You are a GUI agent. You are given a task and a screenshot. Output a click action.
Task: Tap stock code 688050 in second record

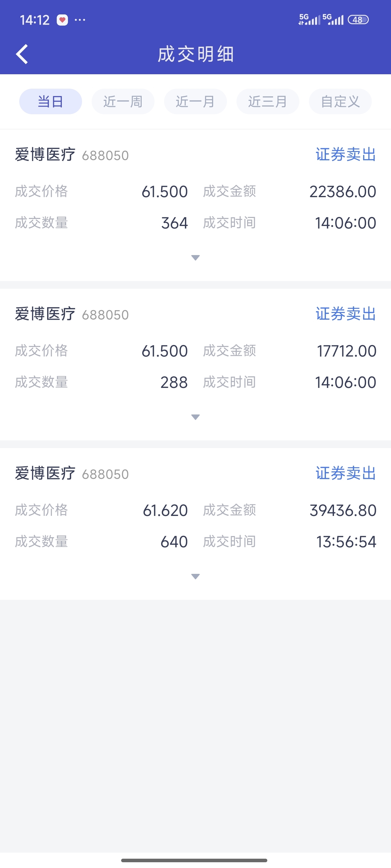(x=105, y=315)
